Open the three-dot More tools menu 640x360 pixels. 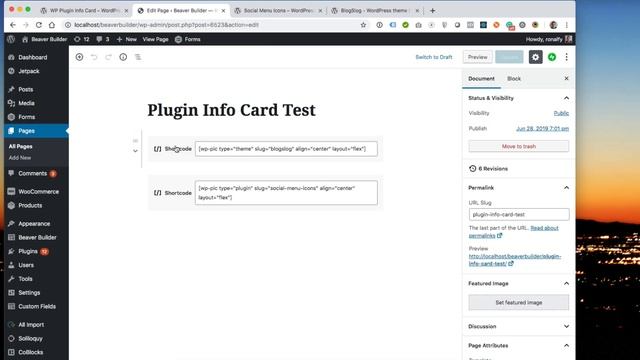pyautogui.click(x=567, y=57)
